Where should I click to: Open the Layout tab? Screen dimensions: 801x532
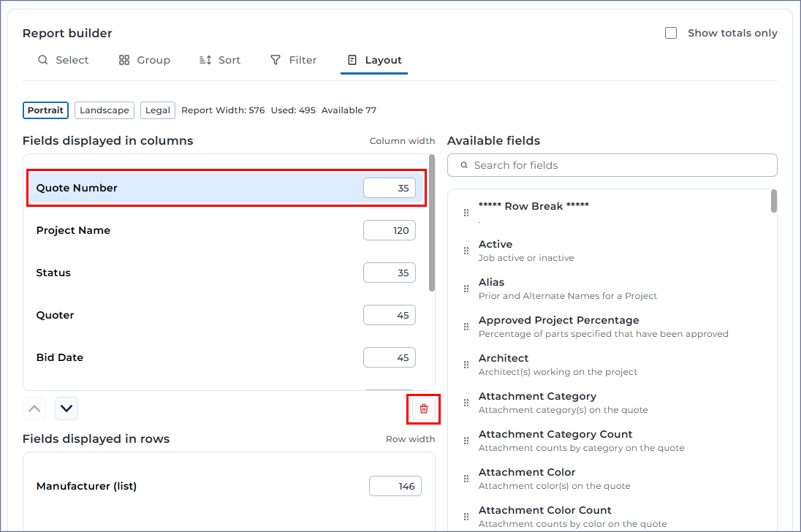point(374,60)
